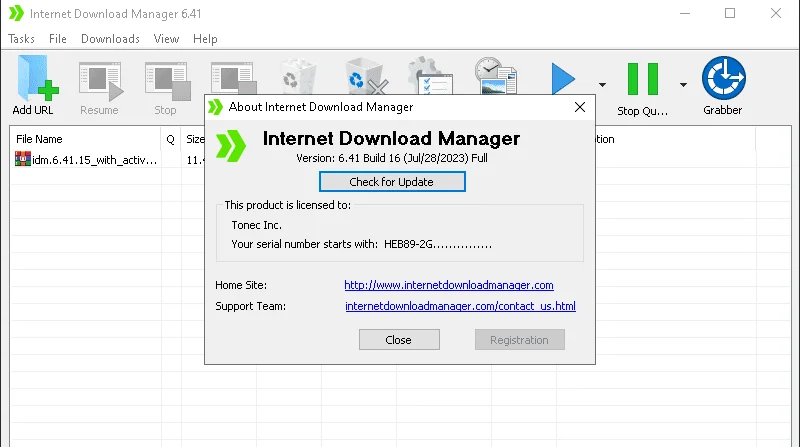800x447 pixels.
Task: Open the internetdownloadmanager.com home site link
Action: 448,285
